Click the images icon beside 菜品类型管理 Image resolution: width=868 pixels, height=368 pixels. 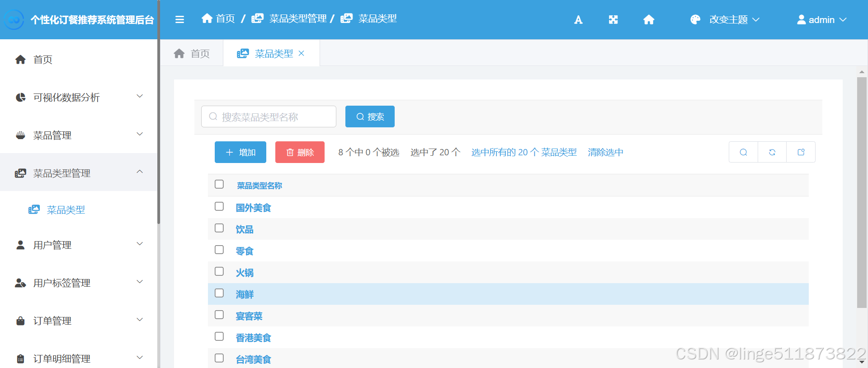click(x=20, y=173)
